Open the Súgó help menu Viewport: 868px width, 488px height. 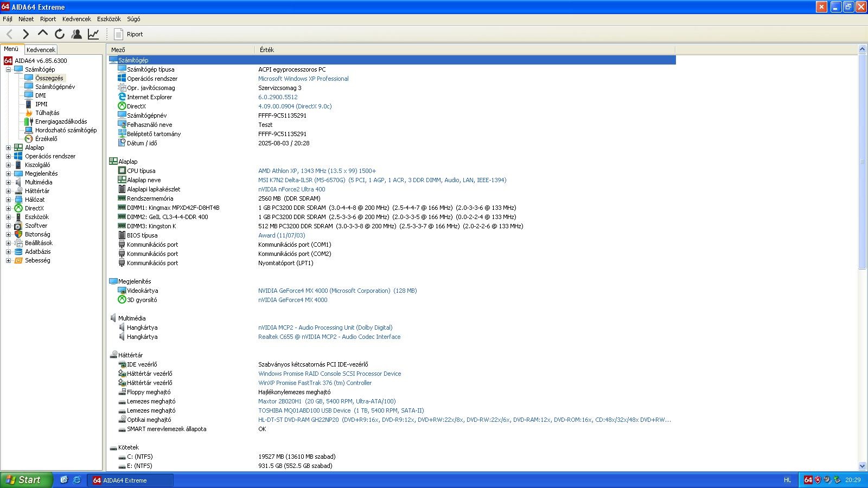133,19
